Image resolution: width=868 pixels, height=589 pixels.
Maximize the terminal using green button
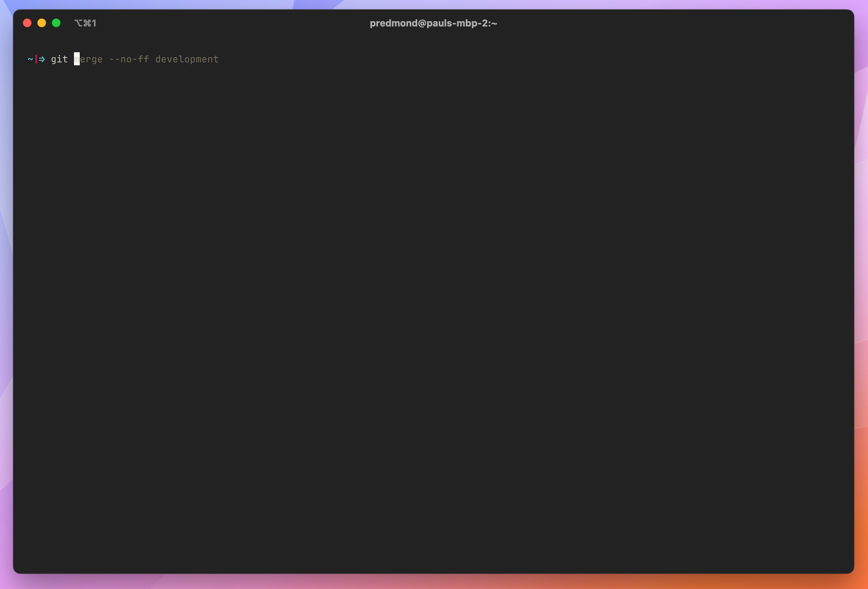coord(57,23)
